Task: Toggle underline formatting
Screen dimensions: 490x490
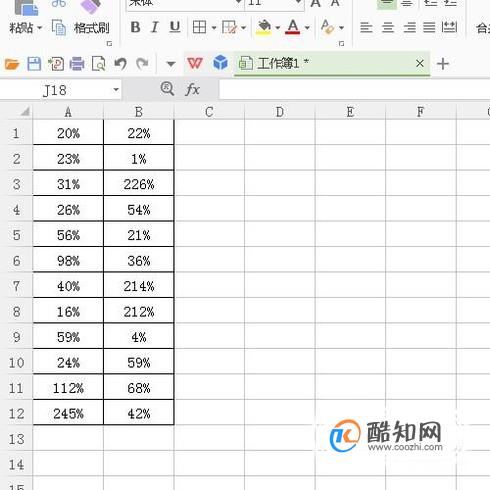Action: click(175, 27)
